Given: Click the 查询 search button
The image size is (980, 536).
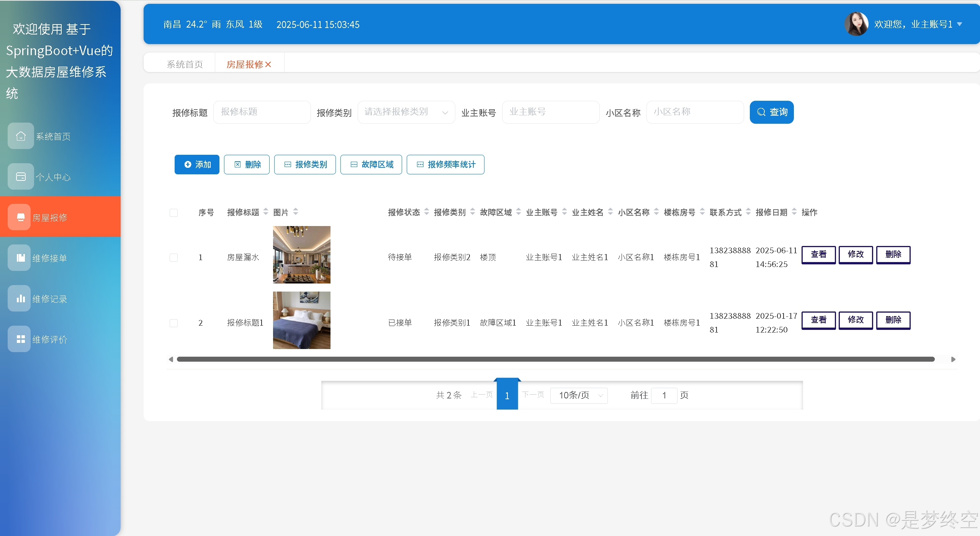Looking at the screenshot, I should point(771,112).
